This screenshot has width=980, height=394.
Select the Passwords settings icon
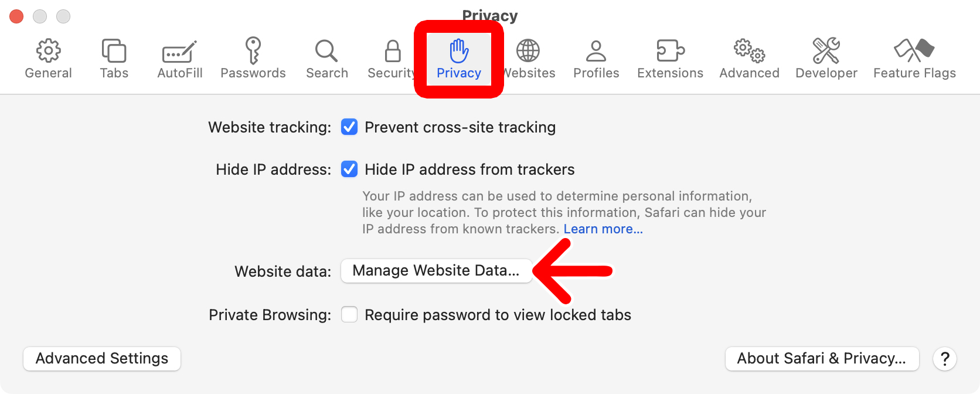253,57
